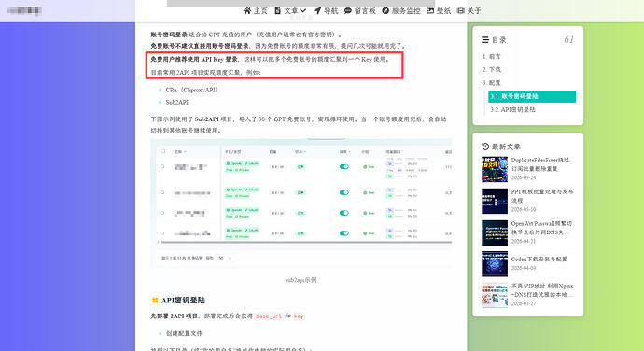Click the key inline code
This screenshot has height=351, width=644.
299,316
